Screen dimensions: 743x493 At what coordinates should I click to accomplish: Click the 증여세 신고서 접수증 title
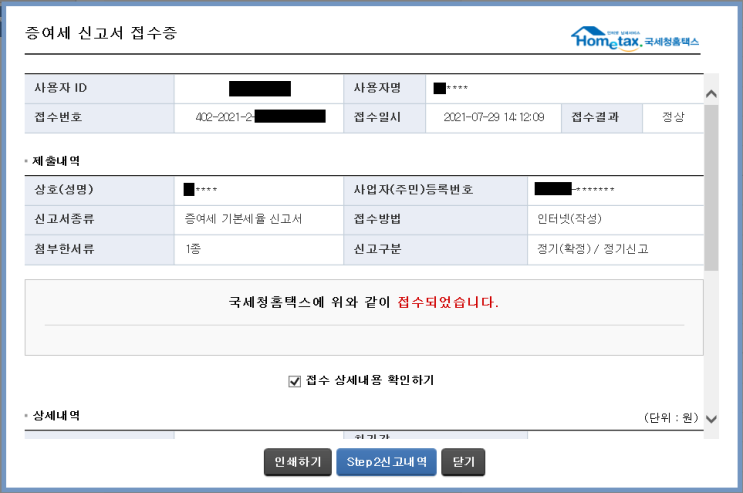tap(101, 33)
